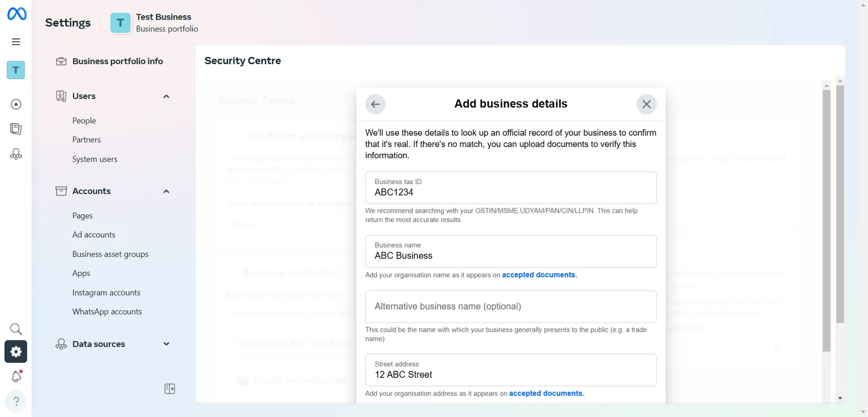Open Help question mark icon
This screenshot has height=417, width=868.
click(16, 401)
